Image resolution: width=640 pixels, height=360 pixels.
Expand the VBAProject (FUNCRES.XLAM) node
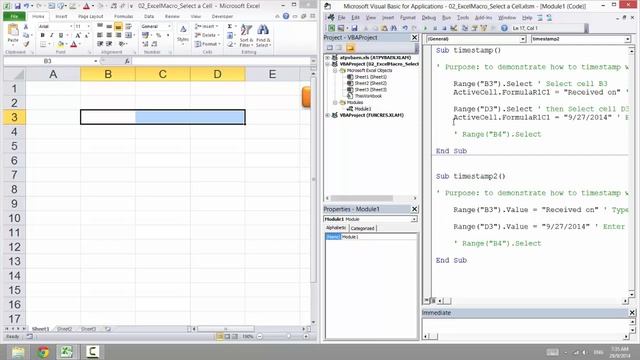327,116
